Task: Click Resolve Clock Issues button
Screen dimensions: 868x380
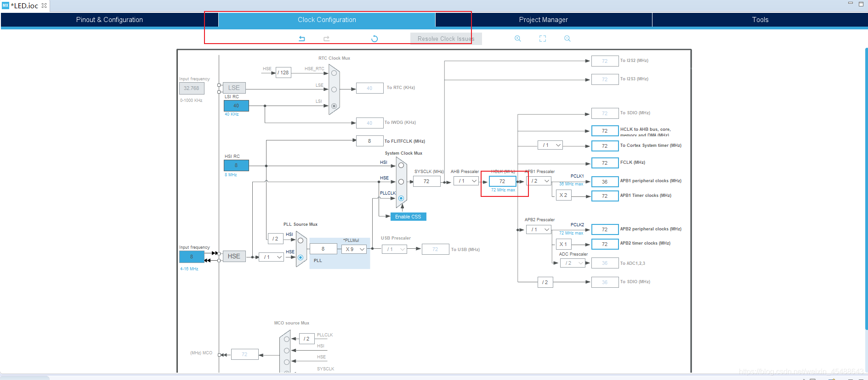Action: point(446,39)
